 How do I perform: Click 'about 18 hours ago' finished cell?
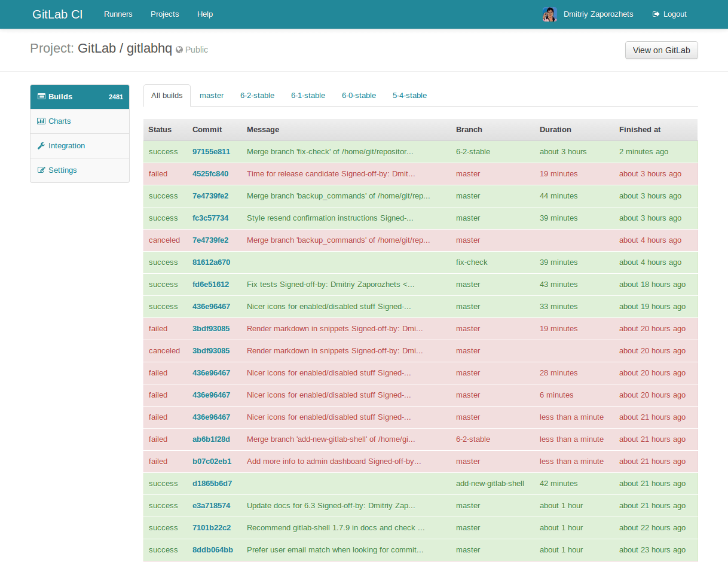click(652, 285)
